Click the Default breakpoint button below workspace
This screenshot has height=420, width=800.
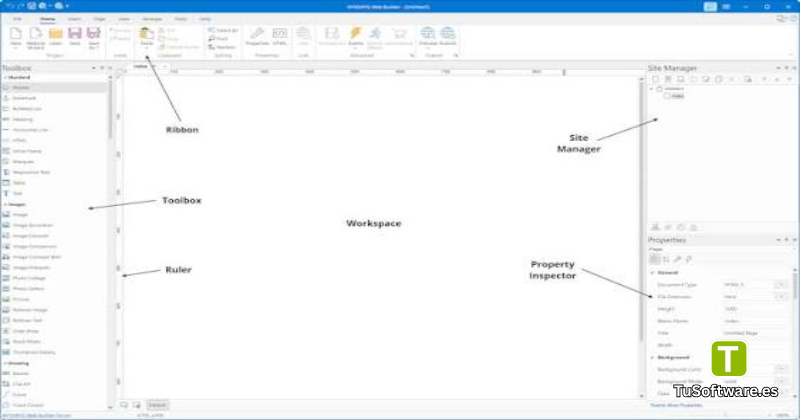pos(158,405)
